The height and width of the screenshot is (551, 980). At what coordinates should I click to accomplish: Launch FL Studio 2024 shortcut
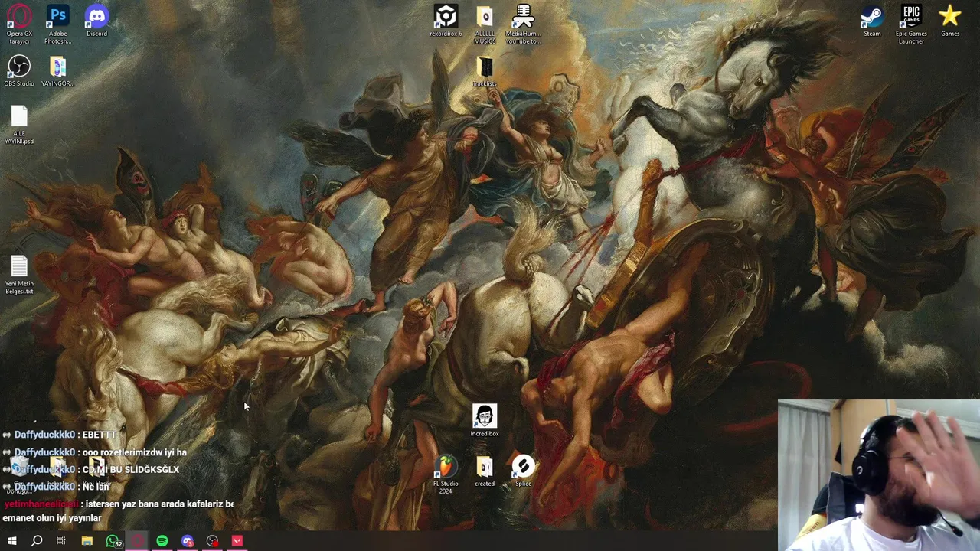click(x=446, y=474)
